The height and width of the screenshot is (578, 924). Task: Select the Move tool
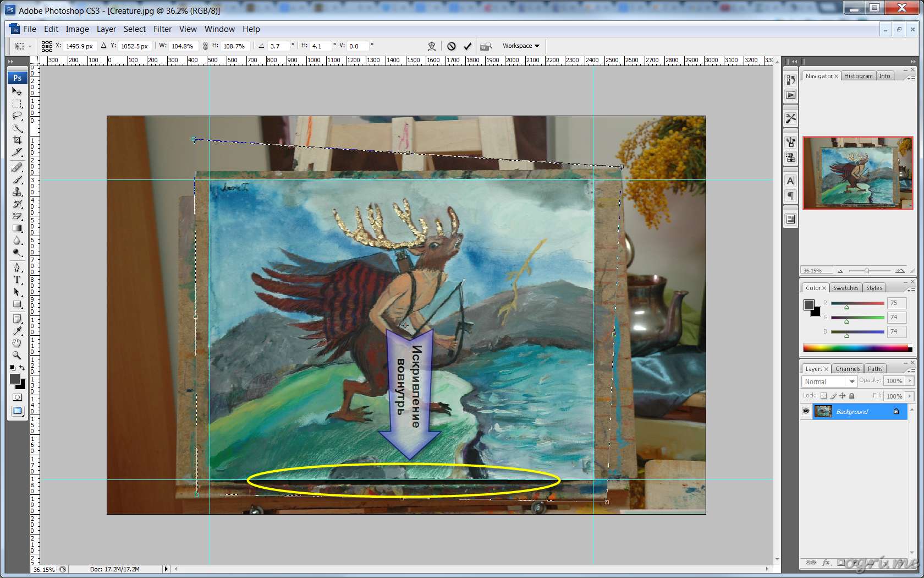(17, 91)
